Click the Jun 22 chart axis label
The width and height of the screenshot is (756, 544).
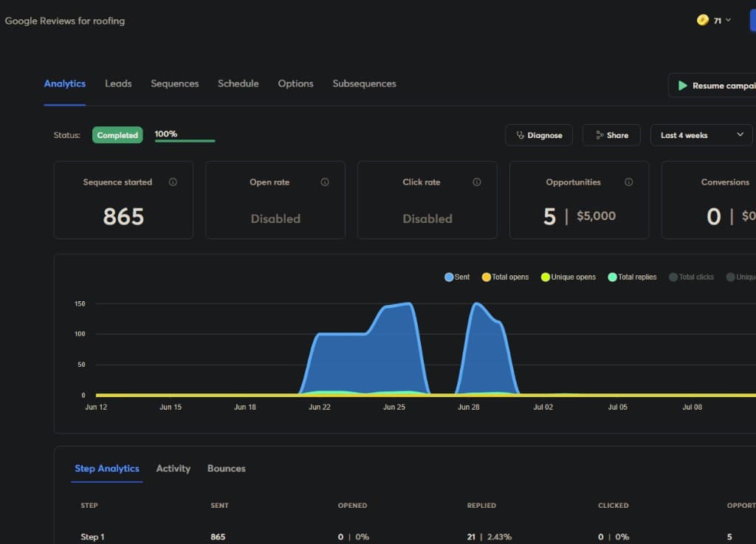pyautogui.click(x=319, y=407)
